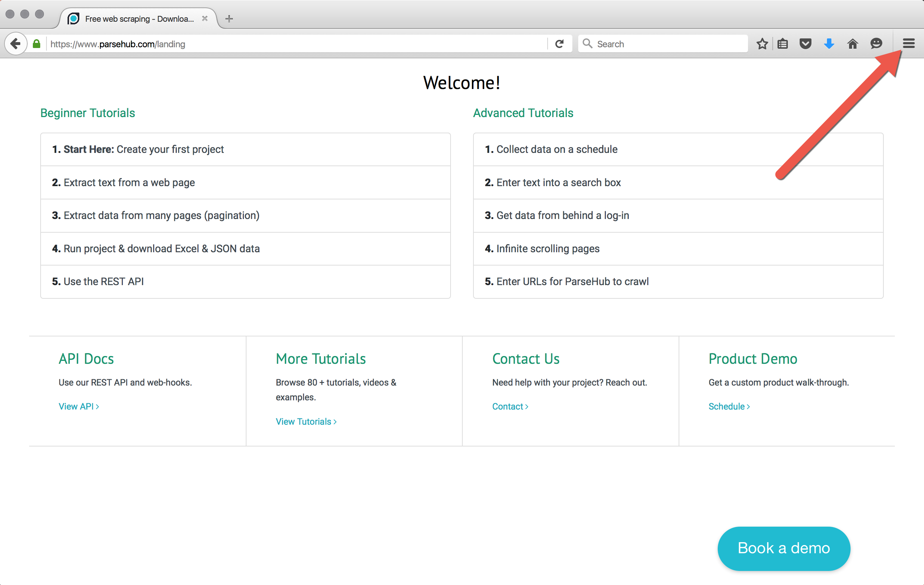
Task: Open the chat smiley icon in toolbar
Action: pyautogui.click(x=876, y=44)
